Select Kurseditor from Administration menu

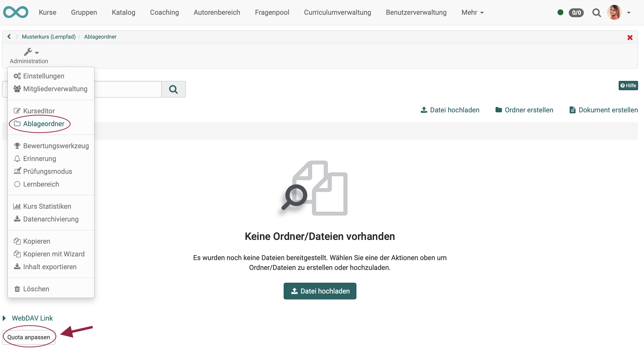[39, 111]
